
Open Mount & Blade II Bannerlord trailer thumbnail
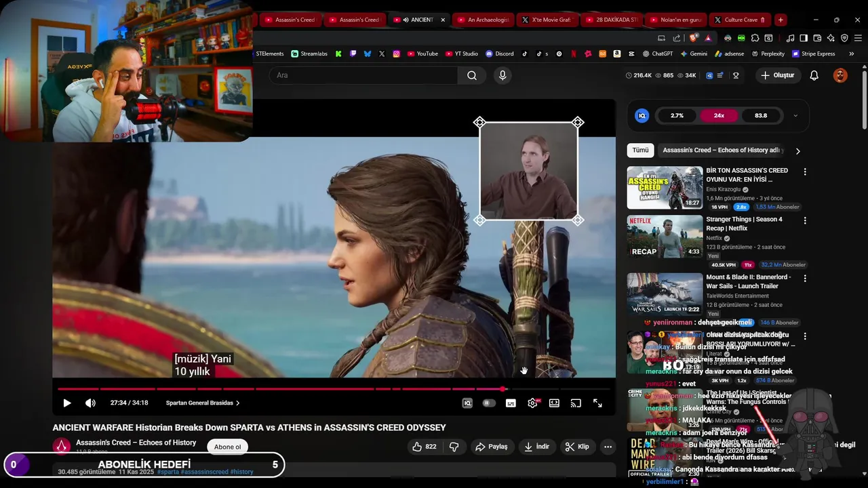665,294
